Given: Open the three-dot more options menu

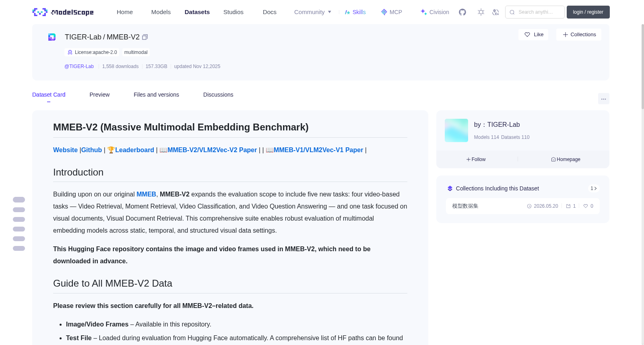Looking at the screenshot, I should pos(603,99).
